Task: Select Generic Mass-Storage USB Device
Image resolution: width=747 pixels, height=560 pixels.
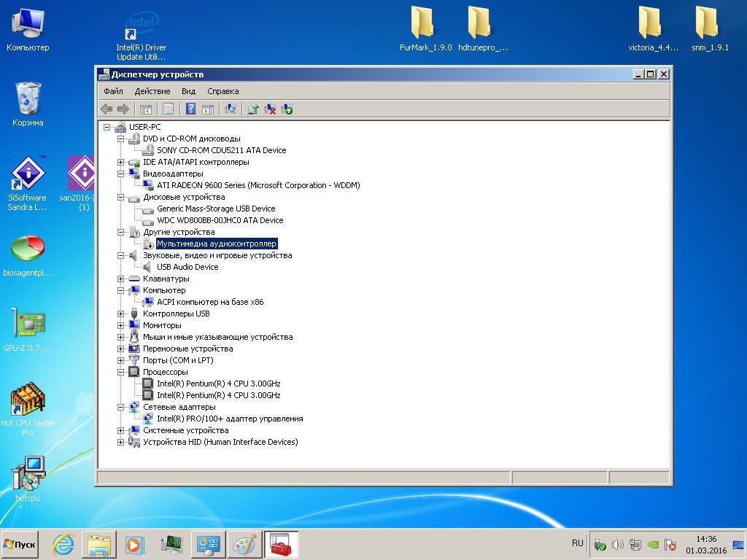Action: pyautogui.click(x=216, y=209)
